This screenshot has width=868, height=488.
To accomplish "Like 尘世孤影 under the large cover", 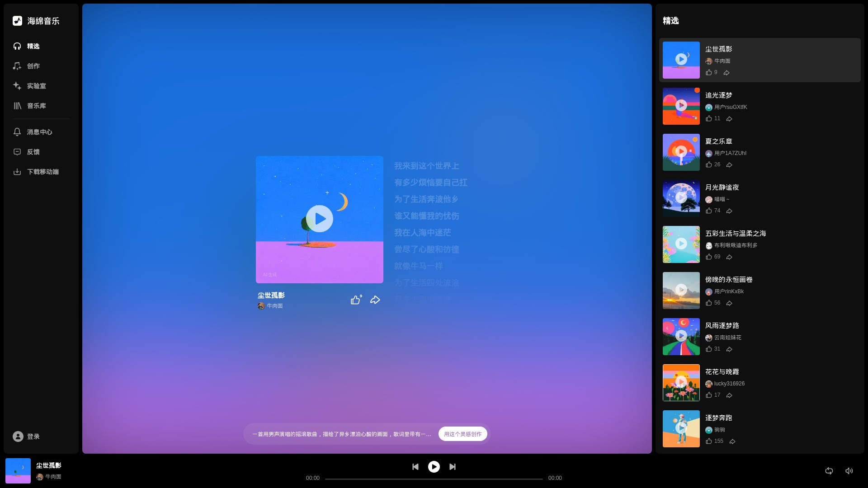I will (x=355, y=300).
